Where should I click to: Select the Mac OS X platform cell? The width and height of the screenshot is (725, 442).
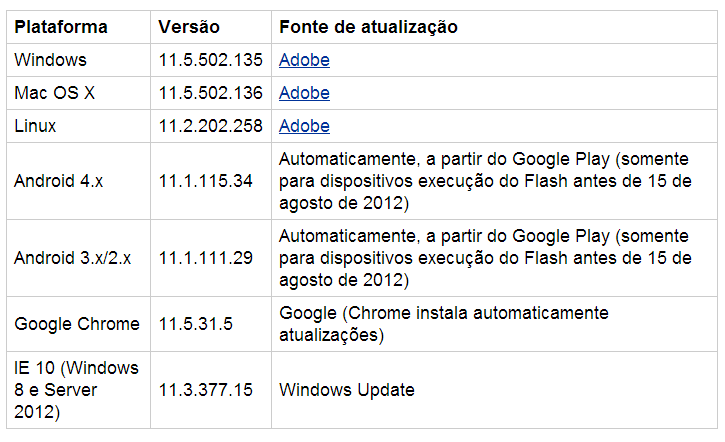[x=54, y=93]
